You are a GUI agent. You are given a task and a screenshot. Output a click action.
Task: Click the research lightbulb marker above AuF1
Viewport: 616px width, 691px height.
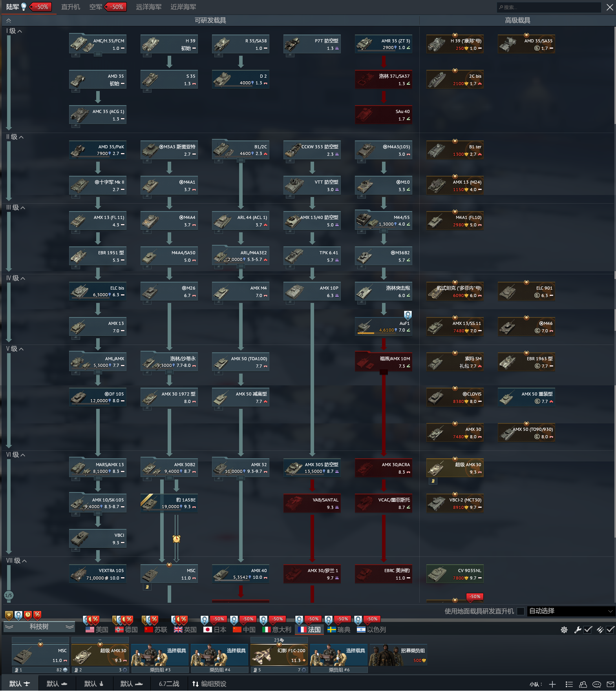pos(408,315)
